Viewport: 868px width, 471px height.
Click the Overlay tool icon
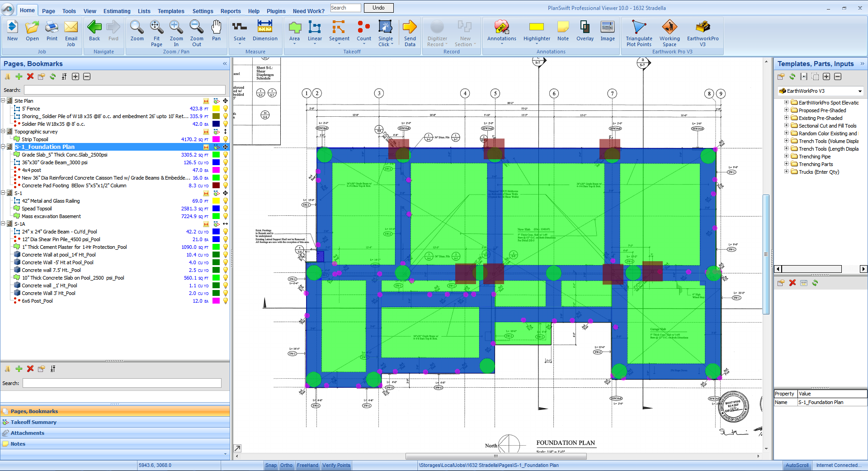[585, 32]
